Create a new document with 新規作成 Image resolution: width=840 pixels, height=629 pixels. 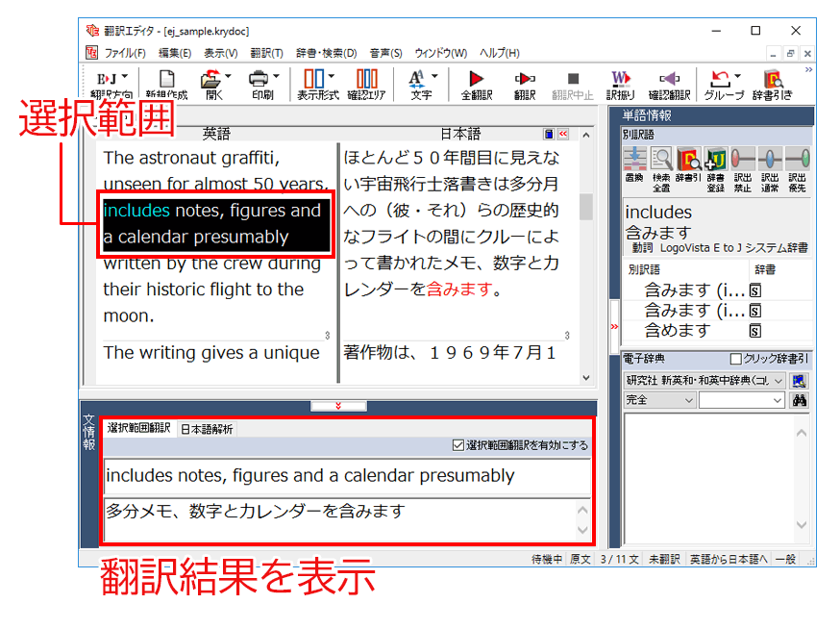pos(167,85)
